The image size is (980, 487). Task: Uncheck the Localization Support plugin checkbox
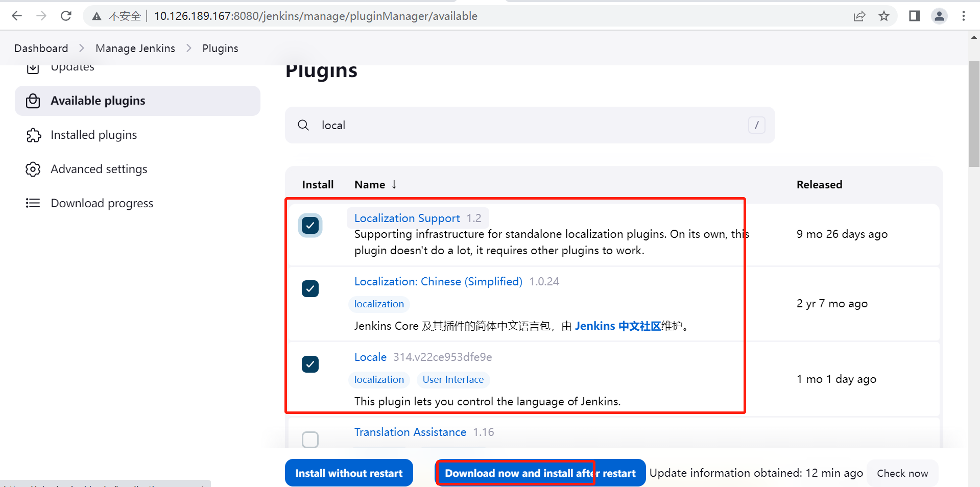coord(310,225)
